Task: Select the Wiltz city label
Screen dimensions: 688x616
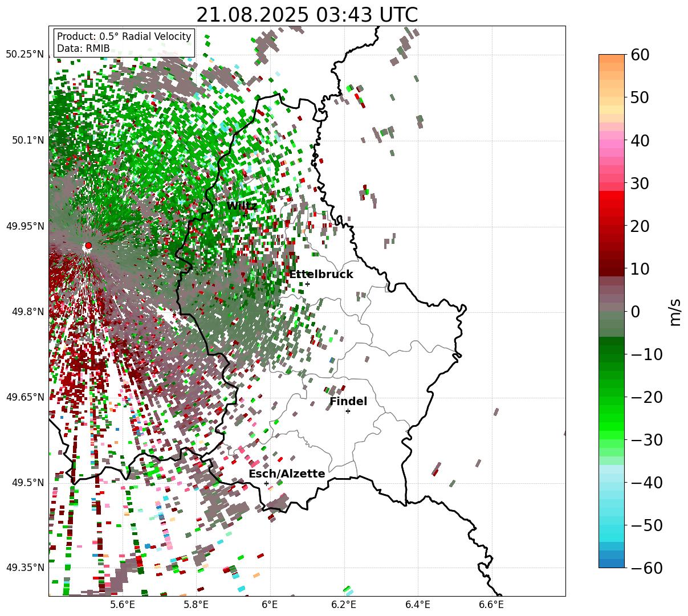Action: coord(242,206)
